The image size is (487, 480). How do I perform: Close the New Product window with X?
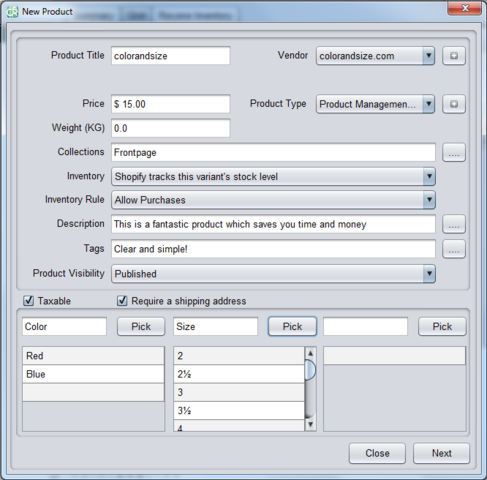[x=465, y=8]
